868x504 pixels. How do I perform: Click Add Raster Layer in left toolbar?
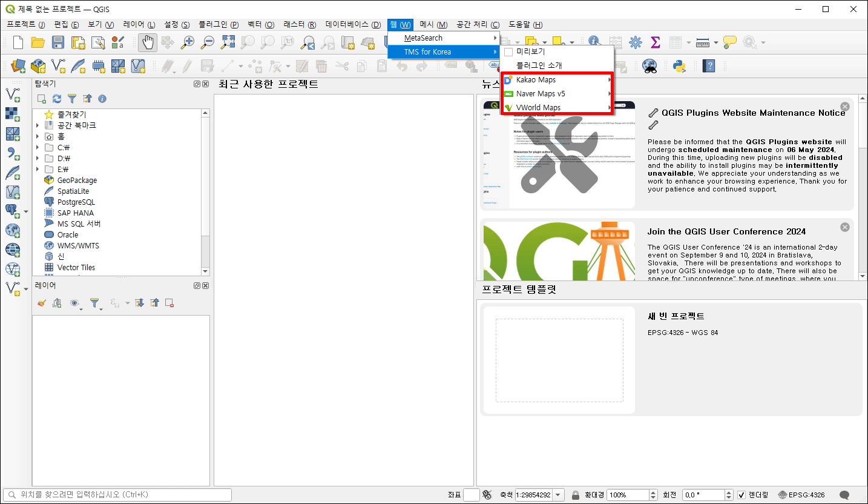(13, 114)
